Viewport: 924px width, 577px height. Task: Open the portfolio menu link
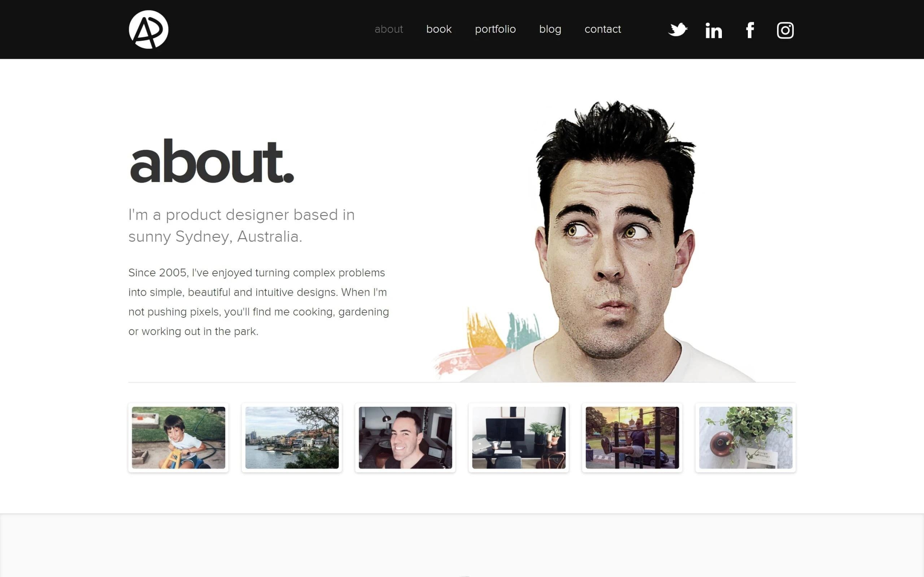click(x=495, y=29)
